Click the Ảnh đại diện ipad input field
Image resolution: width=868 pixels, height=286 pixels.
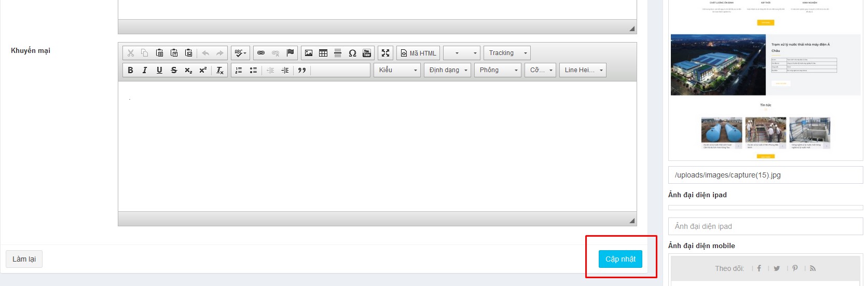click(x=765, y=226)
